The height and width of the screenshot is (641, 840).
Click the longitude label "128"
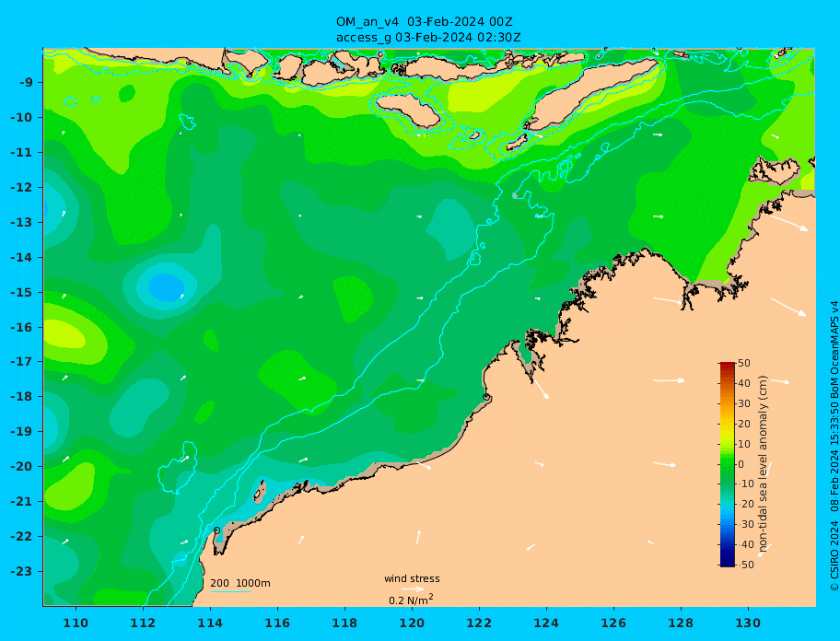(x=681, y=624)
